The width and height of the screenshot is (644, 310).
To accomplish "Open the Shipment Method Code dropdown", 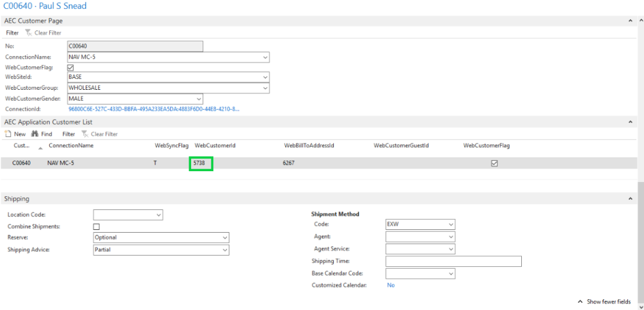I will (x=451, y=224).
